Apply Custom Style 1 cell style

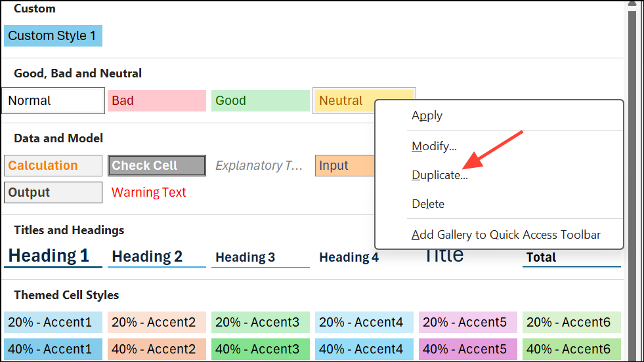point(53,36)
